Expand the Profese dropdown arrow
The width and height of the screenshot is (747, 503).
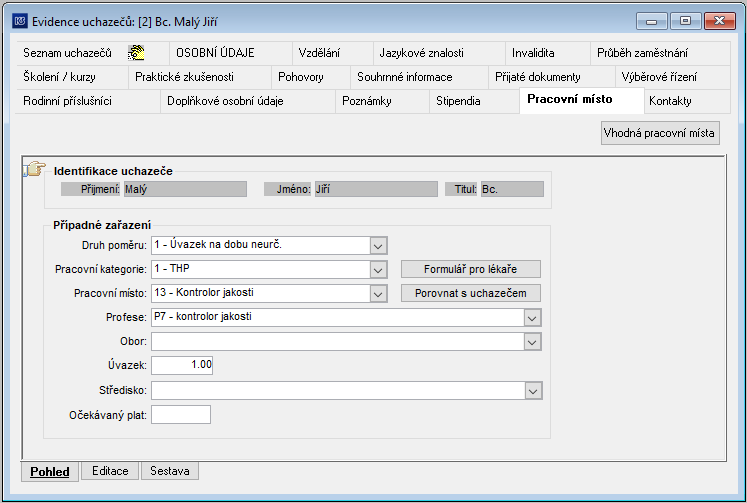click(532, 318)
